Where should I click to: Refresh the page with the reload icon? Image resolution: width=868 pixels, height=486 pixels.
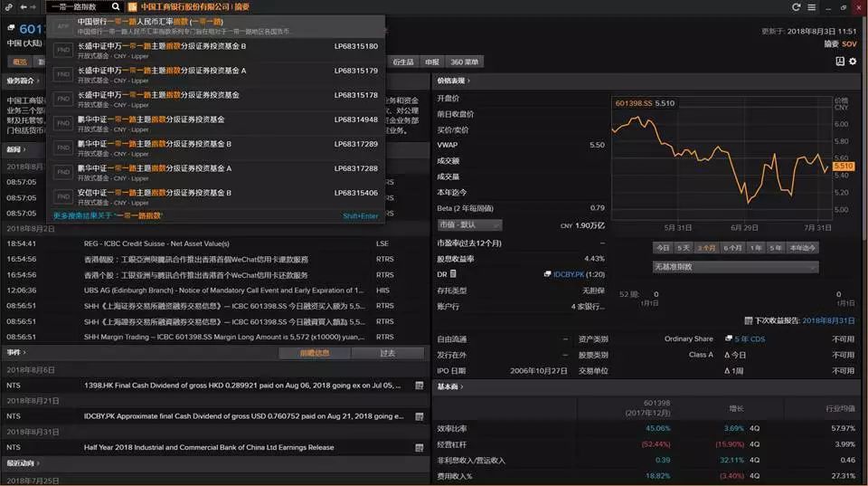pos(796,6)
